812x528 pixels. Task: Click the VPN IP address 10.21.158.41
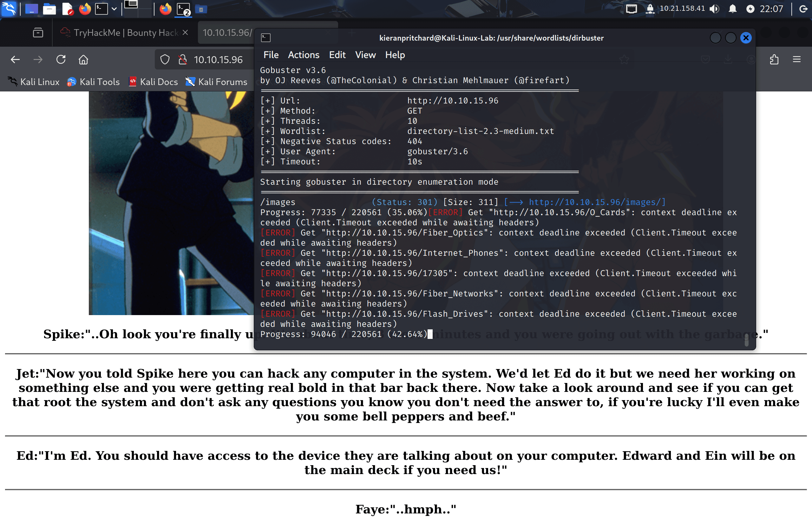[x=682, y=9]
